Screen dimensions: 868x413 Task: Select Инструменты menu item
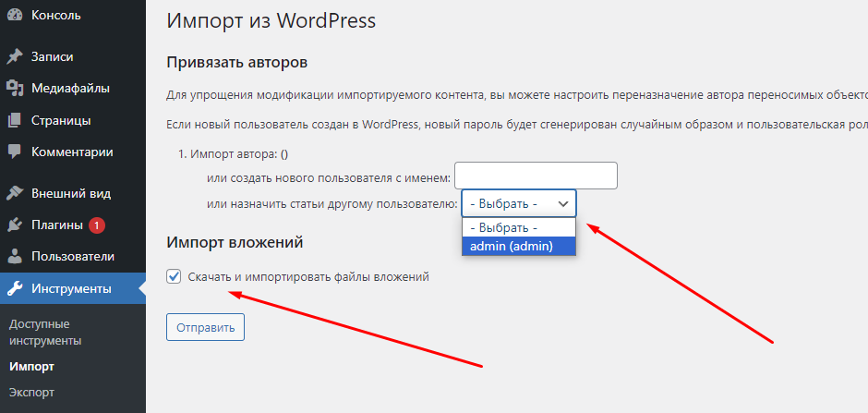pyautogui.click(x=73, y=288)
